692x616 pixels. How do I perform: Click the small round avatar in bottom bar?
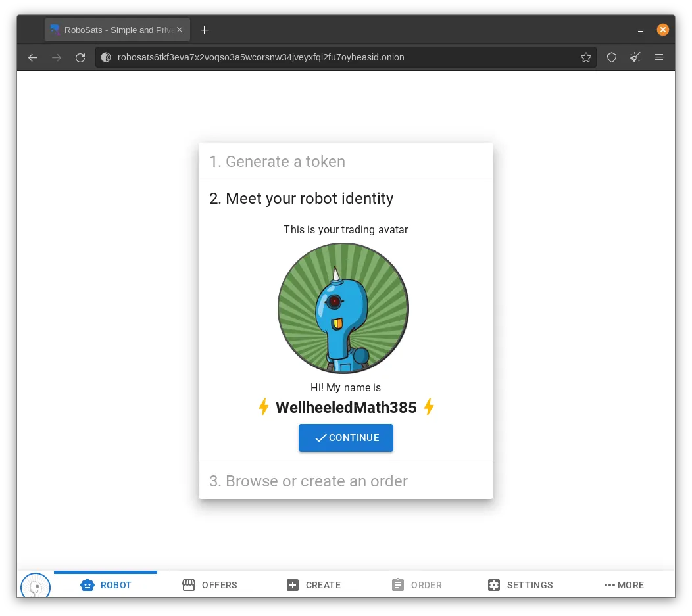[36, 586]
